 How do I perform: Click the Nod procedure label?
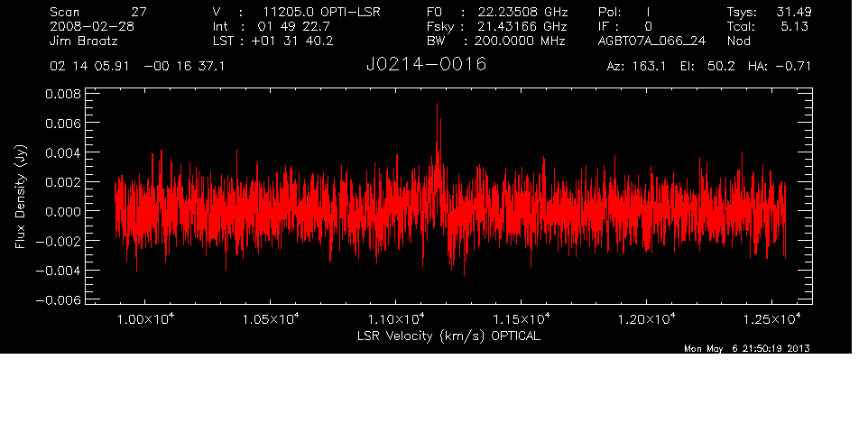(738, 41)
